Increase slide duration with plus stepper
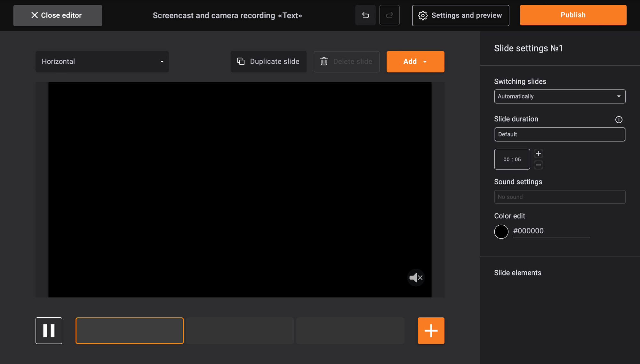The image size is (640, 364). [x=539, y=153]
